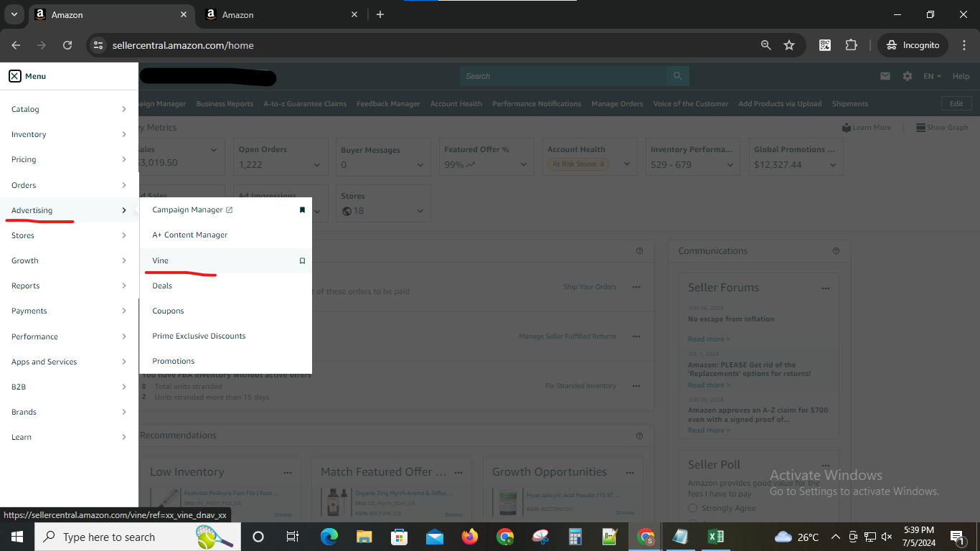
Task: Open Seller Central settings via the gear icon
Action: pos(906,75)
